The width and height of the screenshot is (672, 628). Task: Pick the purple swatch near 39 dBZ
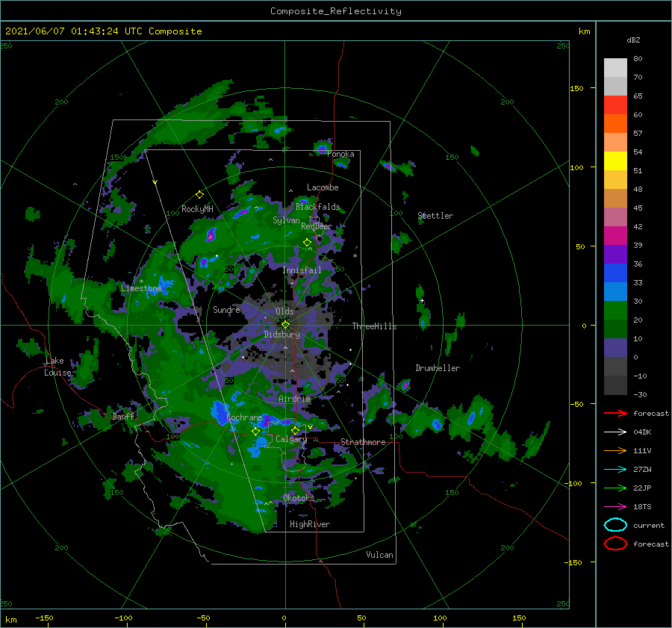615,254
